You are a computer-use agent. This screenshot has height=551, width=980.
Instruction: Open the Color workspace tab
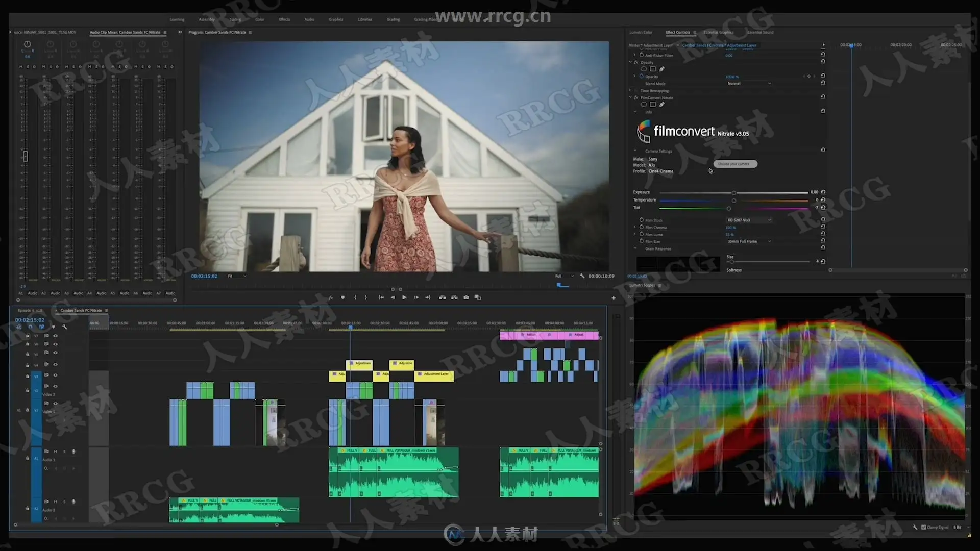click(260, 19)
